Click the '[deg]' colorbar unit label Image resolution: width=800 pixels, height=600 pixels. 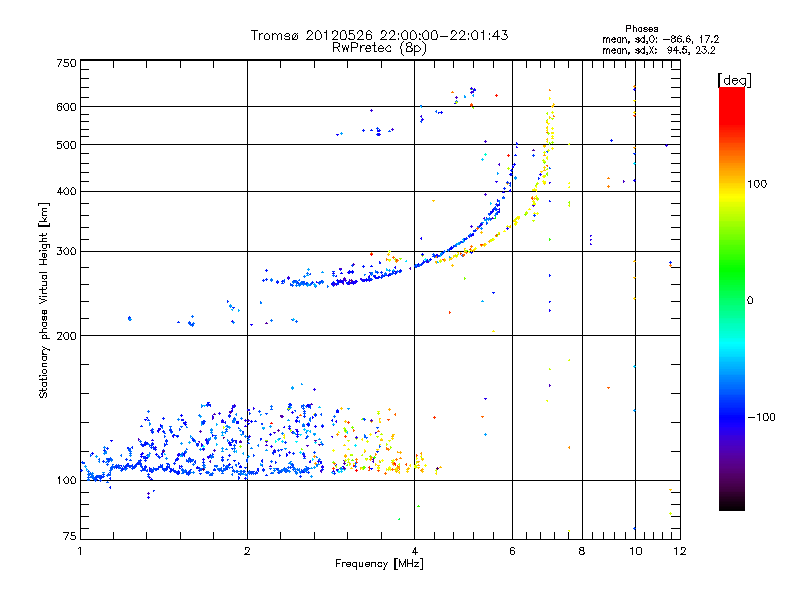pyautogui.click(x=734, y=80)
